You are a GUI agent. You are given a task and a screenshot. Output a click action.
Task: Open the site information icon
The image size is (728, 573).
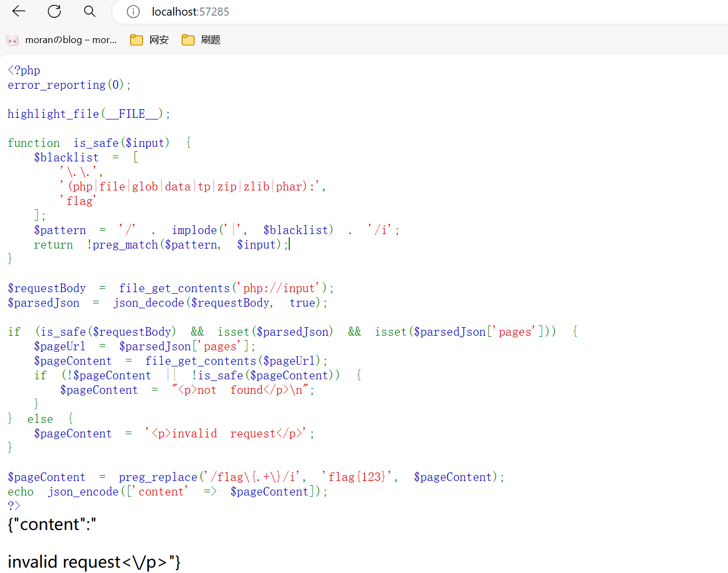point(133,12)
